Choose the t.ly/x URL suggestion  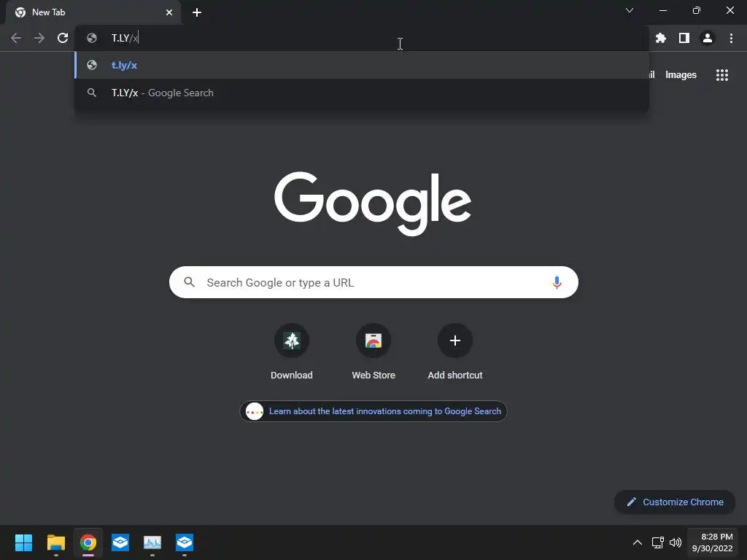coord(362,65)
